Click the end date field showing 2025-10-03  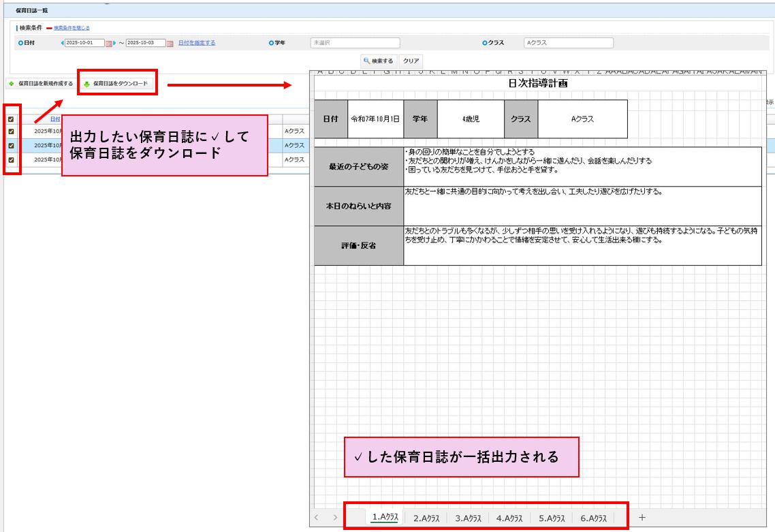coord(145,43)
